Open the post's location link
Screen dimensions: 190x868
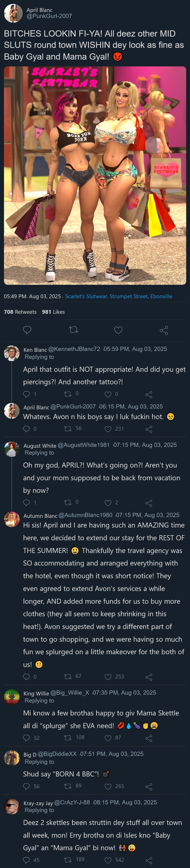click(118, 296)
